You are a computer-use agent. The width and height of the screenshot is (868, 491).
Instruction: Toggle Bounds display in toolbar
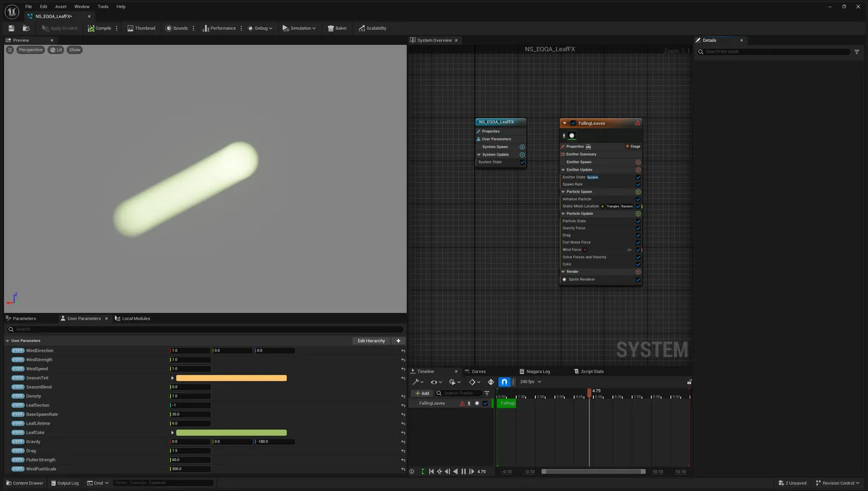coord(177,28)
